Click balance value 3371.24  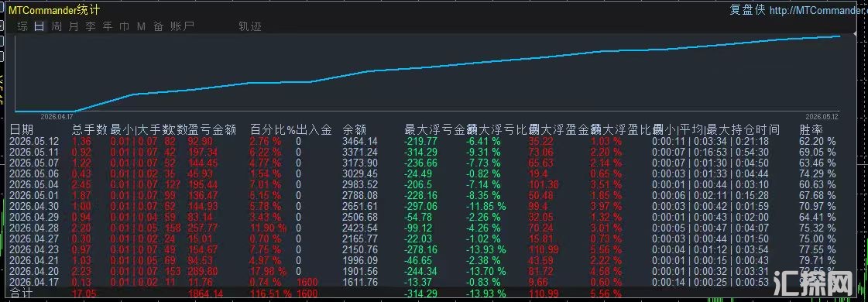point(360,152)
